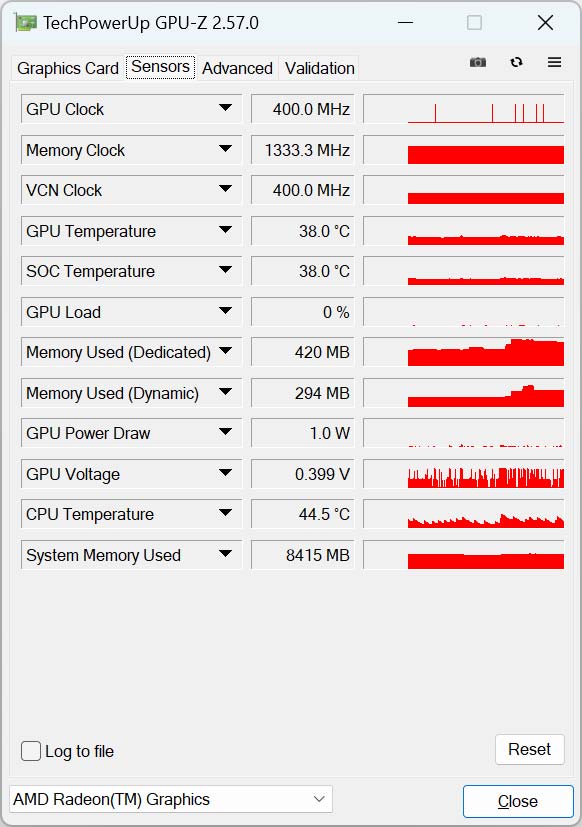Screen dimensions: 582x827
Task: Open the GPU Temperature dropdown arrow
Action: click(x=225, y=230)
